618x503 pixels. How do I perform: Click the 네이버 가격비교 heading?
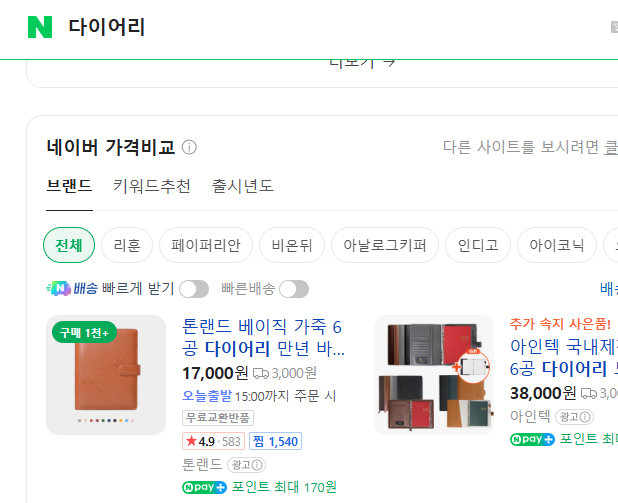pyautogui.click(x=110, y=147)
